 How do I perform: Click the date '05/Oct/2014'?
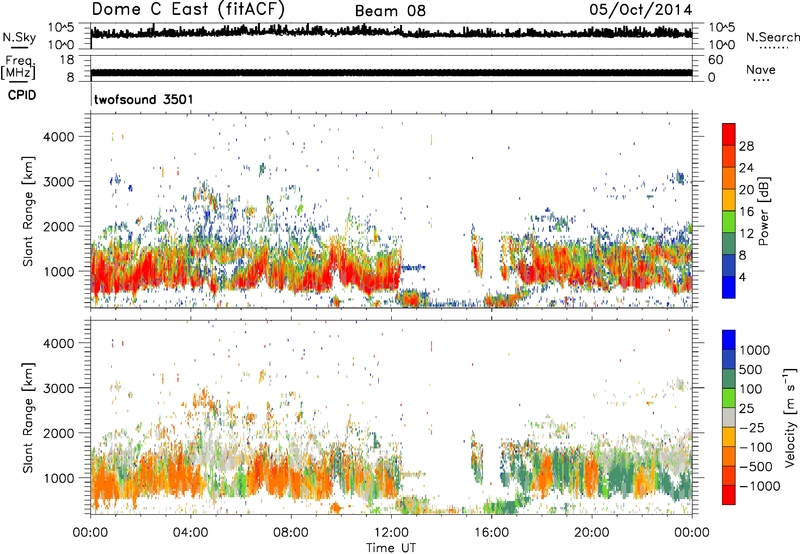(641, 10)
